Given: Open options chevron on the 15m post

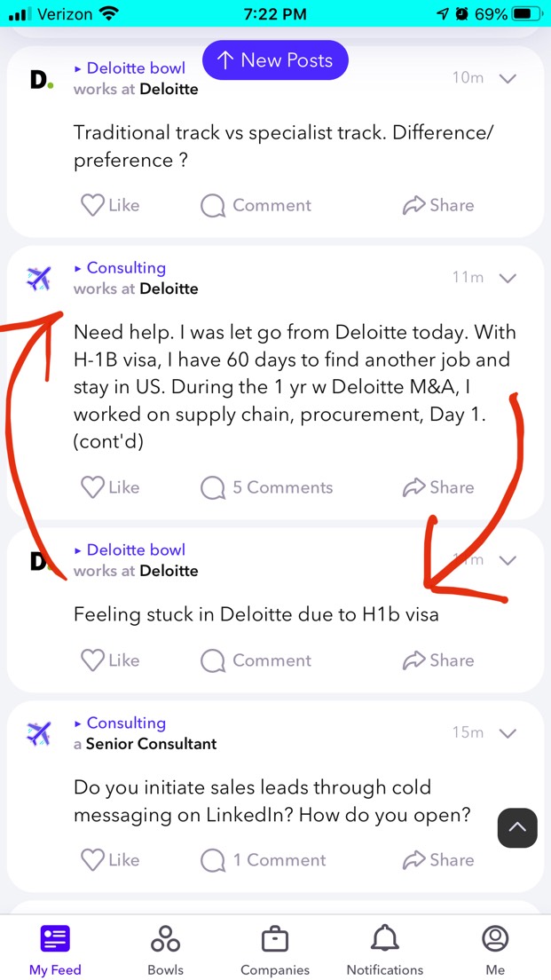Looking at the screenshot, I should (509, 733).
